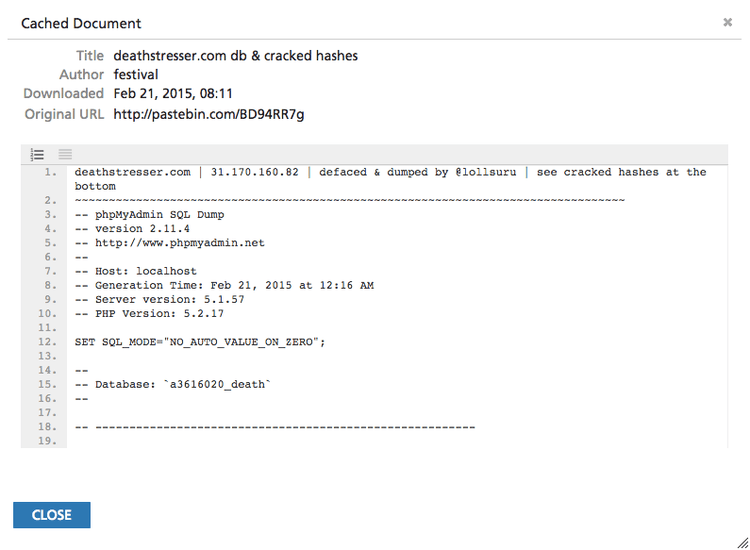
Task: Click the 'Generation Time' code line
Action: (224, 285)
